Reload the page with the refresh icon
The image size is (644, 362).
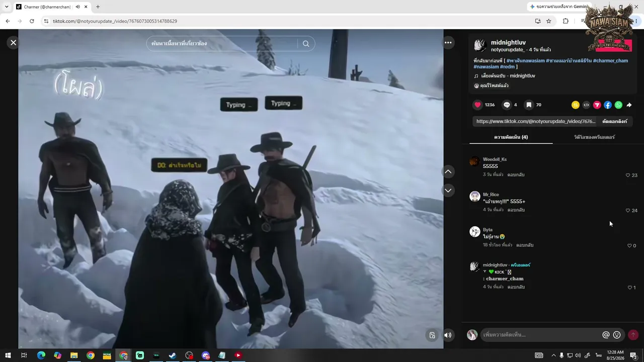pos(32,21)
